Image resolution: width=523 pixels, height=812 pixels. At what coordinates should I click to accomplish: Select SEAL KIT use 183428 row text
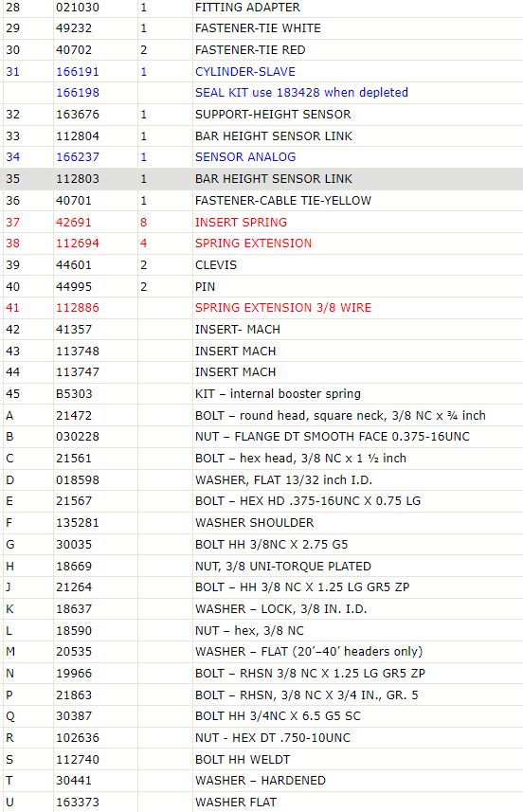coord(301,93)
